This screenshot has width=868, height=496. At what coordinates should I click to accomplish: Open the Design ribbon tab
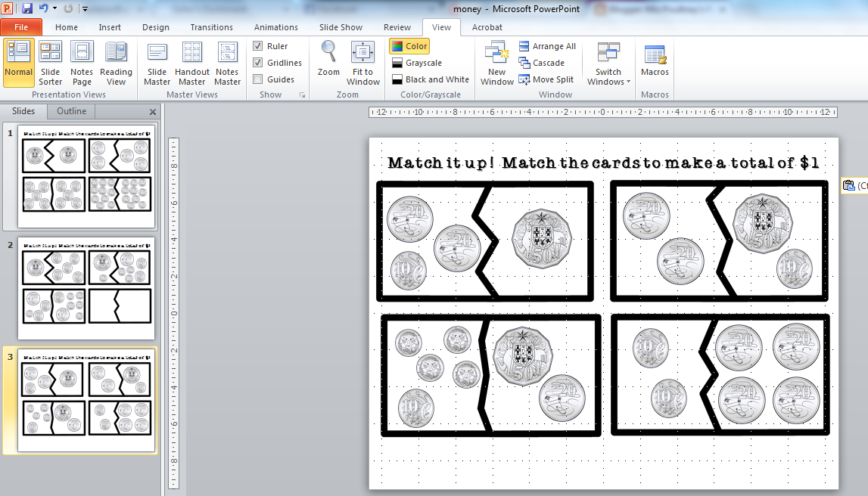156,27
